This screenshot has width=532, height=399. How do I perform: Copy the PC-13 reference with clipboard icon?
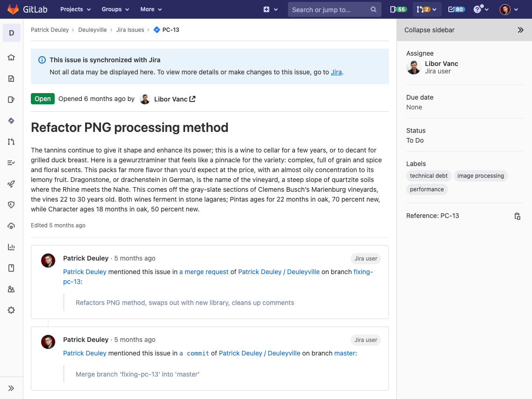pyautogui.click(x=518, y=216)
